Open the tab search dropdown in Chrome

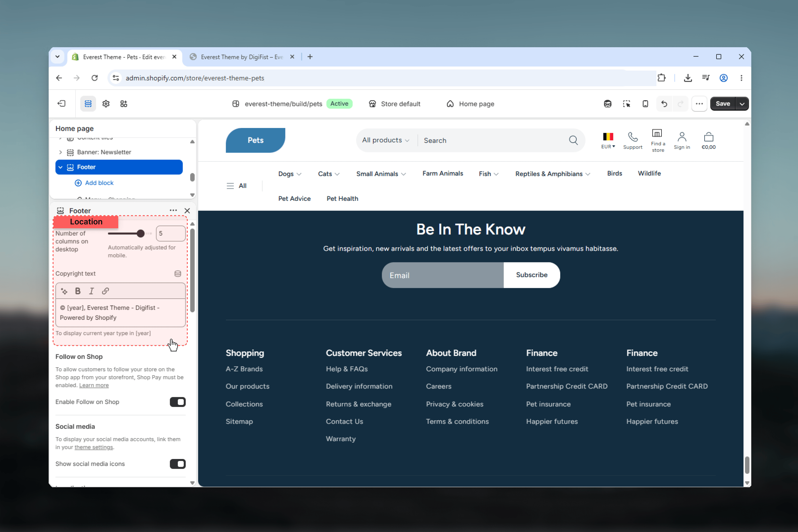57,57
